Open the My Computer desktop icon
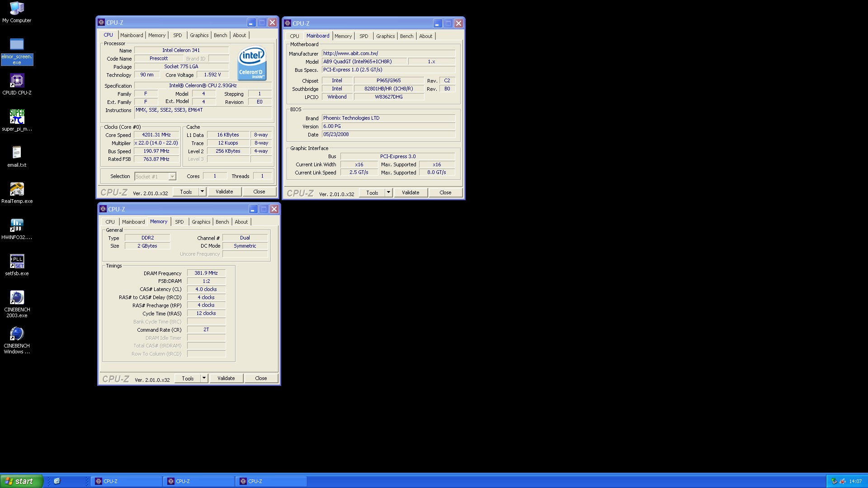The height and width of the screenshot is (488, 868). (x=17, y=12)
